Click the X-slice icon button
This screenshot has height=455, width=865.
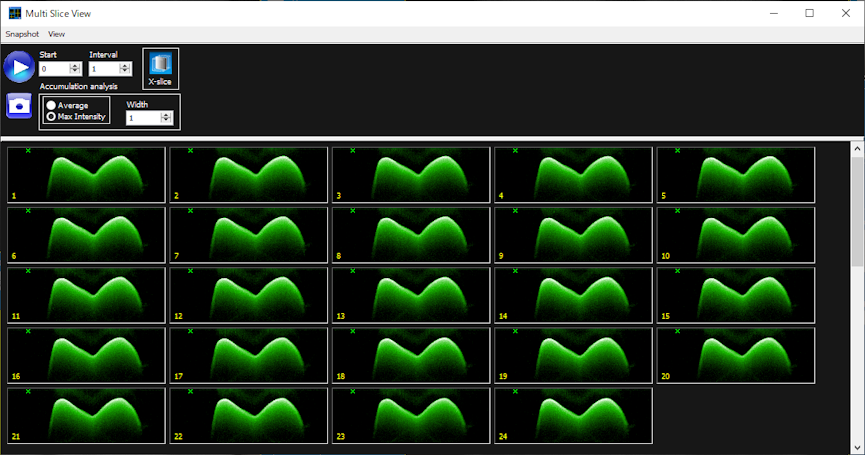click(x=160, y=68)
